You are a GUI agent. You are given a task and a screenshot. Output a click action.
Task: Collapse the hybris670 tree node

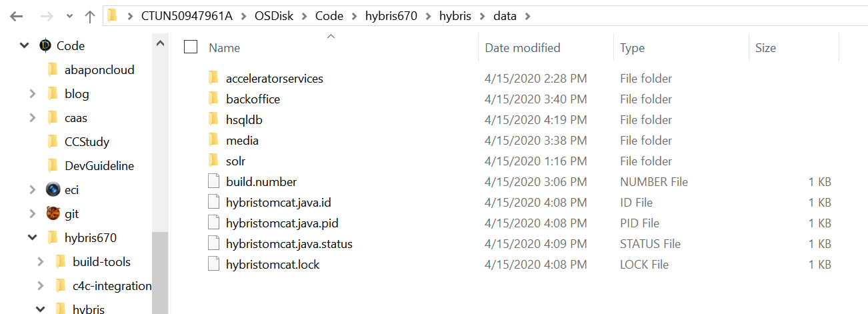click(33, 237)
